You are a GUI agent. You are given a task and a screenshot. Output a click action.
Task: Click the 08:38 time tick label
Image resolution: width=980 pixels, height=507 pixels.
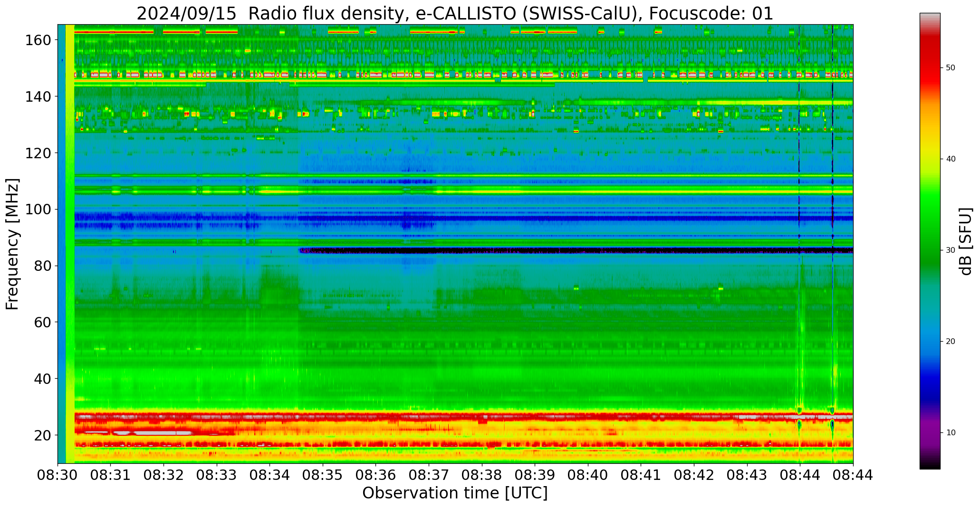point(482,475)
